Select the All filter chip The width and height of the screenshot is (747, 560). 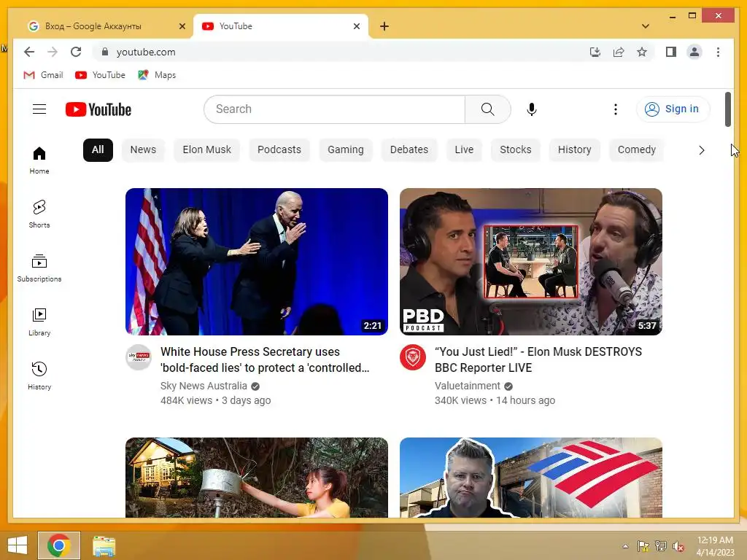tap(98, 149)
